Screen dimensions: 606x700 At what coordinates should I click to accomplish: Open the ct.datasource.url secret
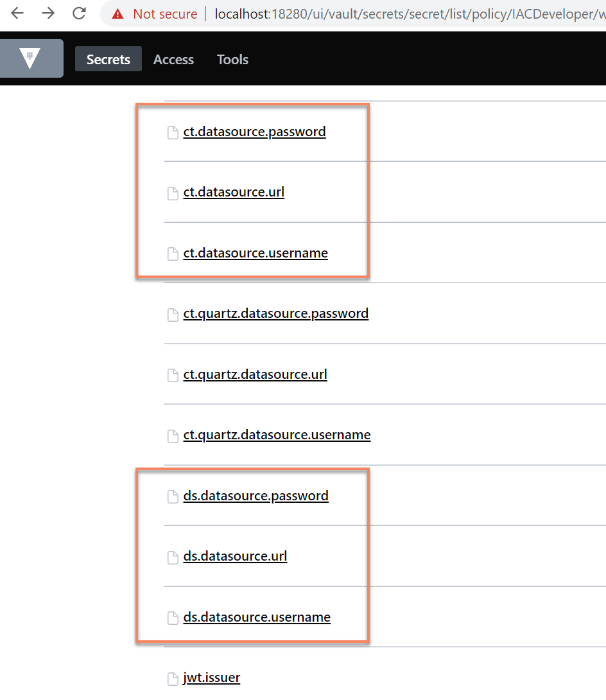point(234,192)
